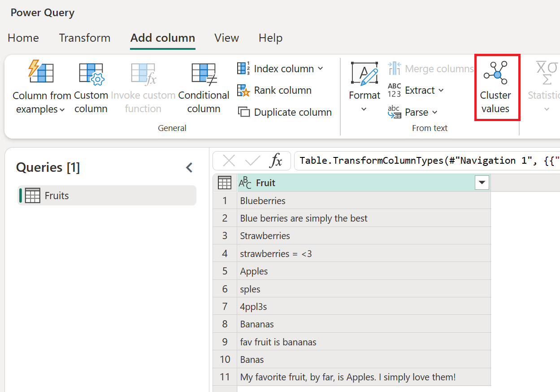The image size is (560, 392).
Task: Click the fx formula button
Action: pyautogui.click(x=277, y=160)
